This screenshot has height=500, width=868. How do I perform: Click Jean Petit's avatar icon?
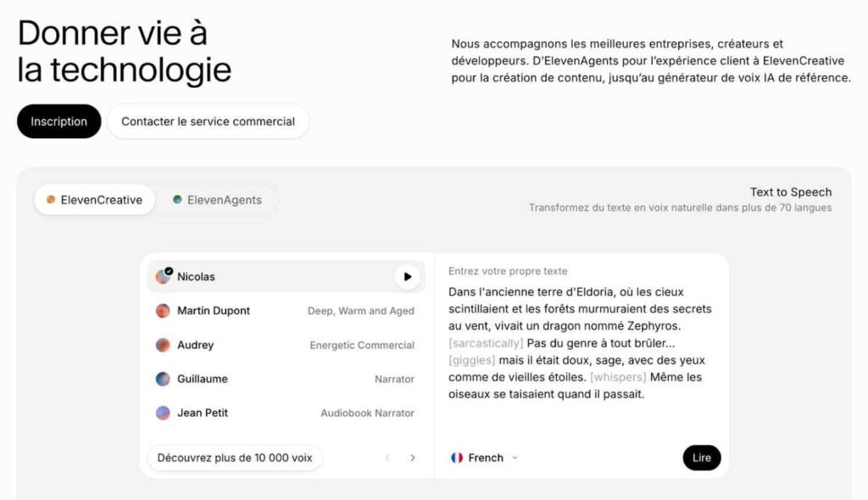[x=163, y=413]
